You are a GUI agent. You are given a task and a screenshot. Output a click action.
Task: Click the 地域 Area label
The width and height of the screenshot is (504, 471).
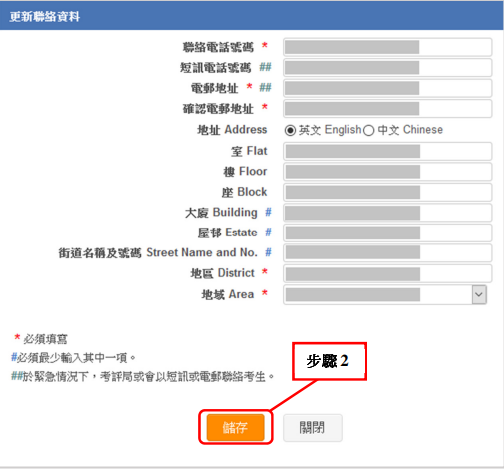228,294
